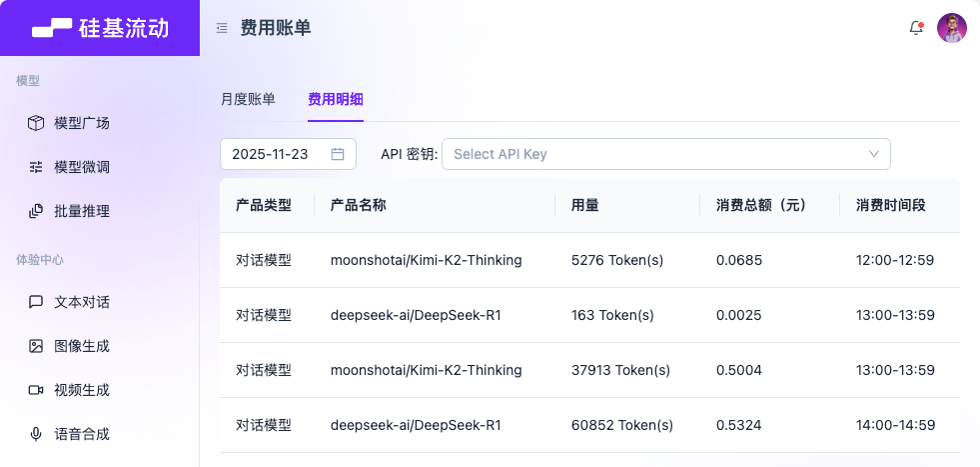Click the 模型广场 cube icon
980x467 pixels.
pyautogui.click(x=36, y=123)
